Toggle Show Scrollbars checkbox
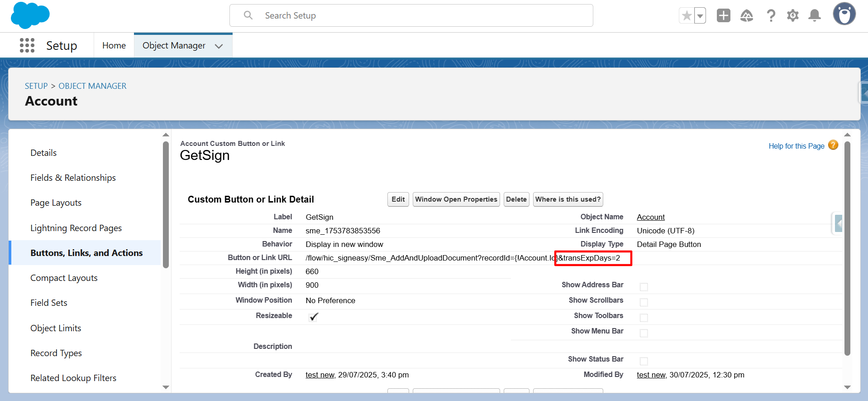This screenshot has height=401, width=868. [644, 302]
